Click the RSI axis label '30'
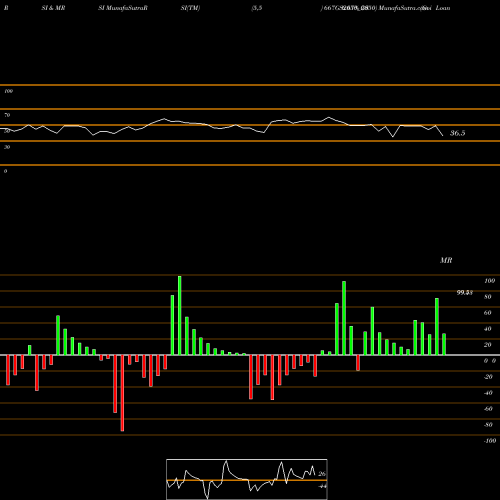The width and height of the screenshot is (500, 500). tap(7, 147)
